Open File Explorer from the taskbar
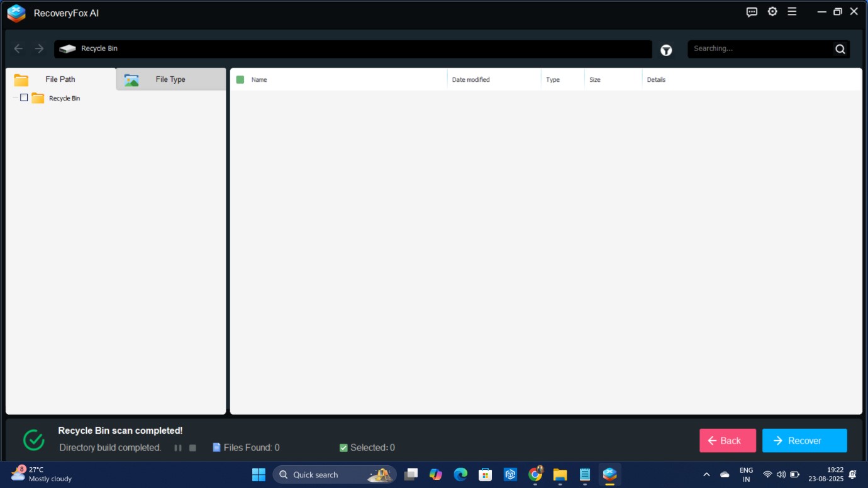The height and width of the screenshot is (488, 868). pyautogui.click(x=560, y=475)
